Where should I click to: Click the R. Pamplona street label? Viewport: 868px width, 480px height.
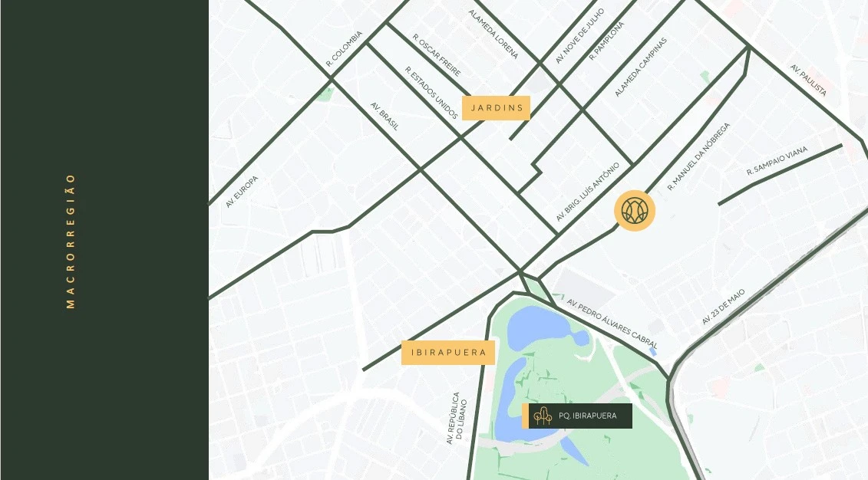point(607,41)
